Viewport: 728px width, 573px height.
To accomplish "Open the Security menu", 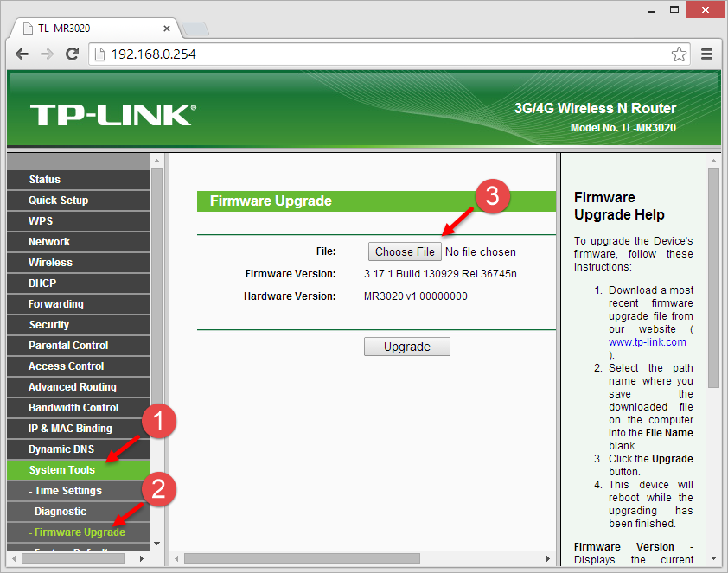I will click(x=78, y=325).
